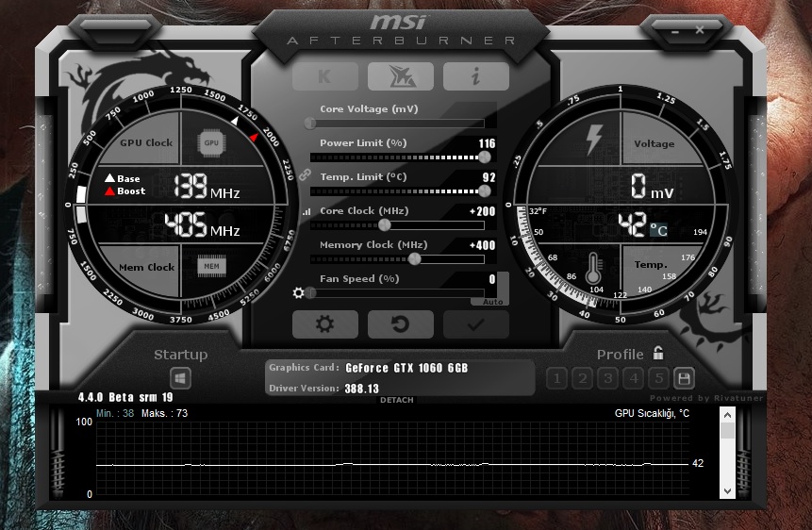Image resolution: width=812 pixels, height=530 pixels.
Task: Click the 0 mV voltage readout
Action: (x=653, y=187)
